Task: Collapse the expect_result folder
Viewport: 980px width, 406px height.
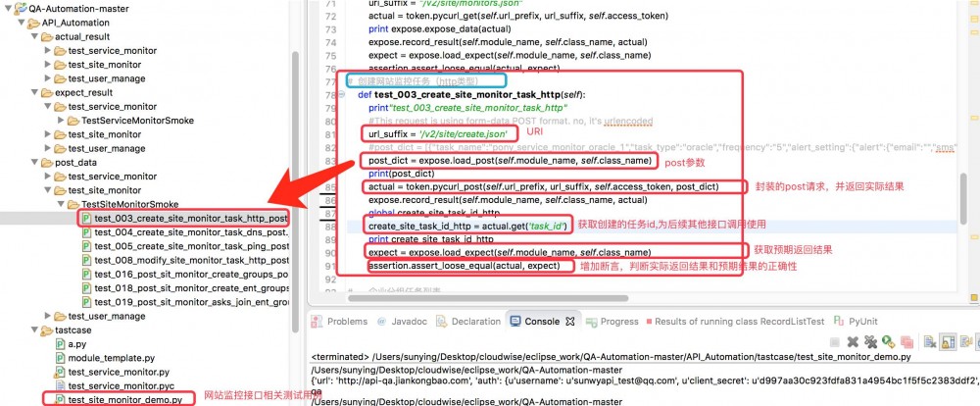Action: [x=34, y=92]
